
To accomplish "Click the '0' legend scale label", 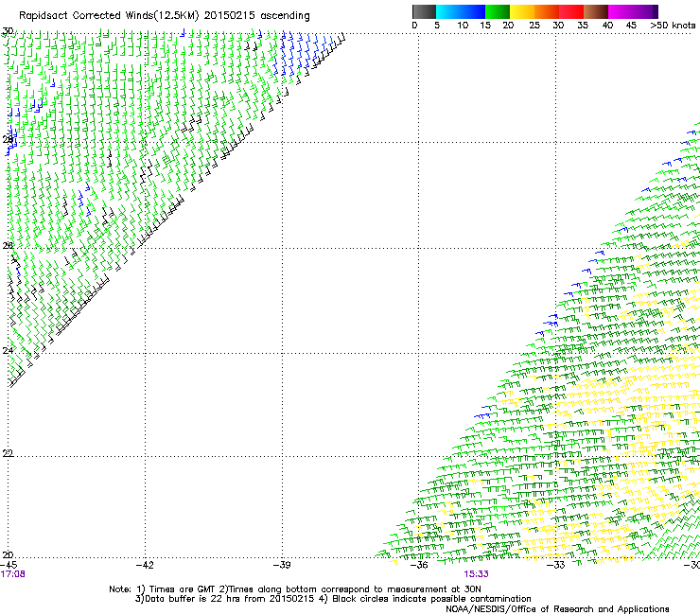I will [414, 26].
